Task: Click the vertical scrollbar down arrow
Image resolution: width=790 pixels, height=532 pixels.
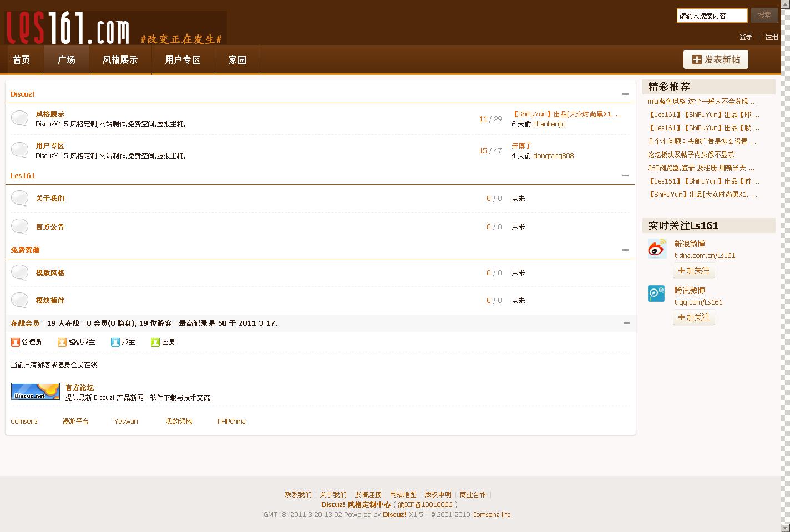Action: click(786, 528)
